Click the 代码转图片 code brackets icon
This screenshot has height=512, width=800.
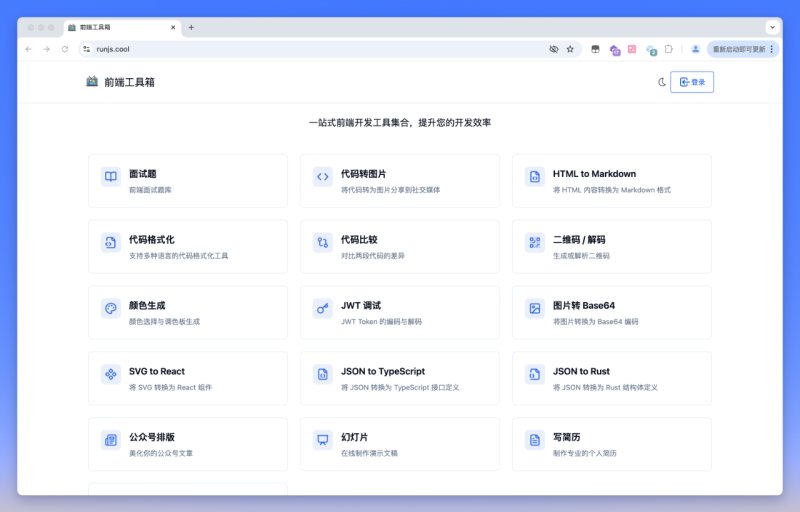point(322,176)
